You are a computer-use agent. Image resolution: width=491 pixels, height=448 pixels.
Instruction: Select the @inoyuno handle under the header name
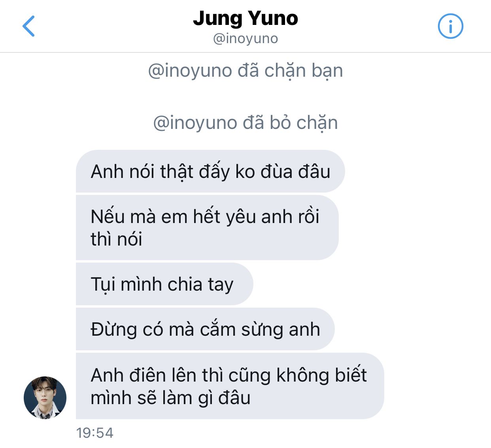tap(245, 38)
